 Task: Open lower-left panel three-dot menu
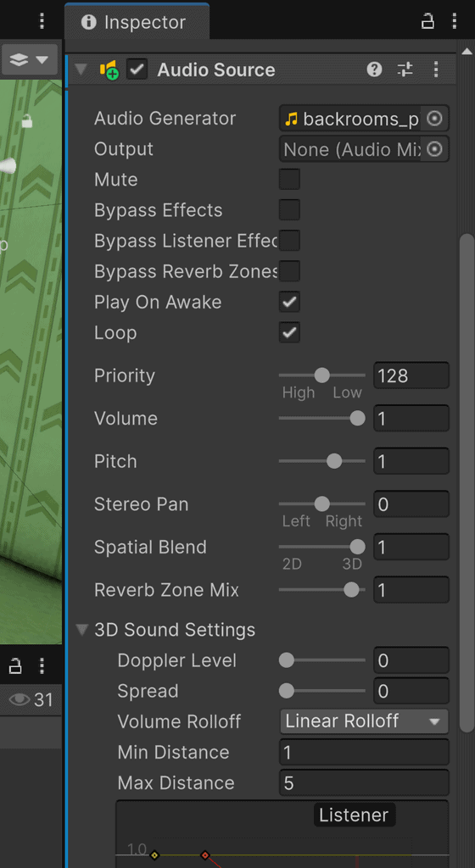pos(42,665)
